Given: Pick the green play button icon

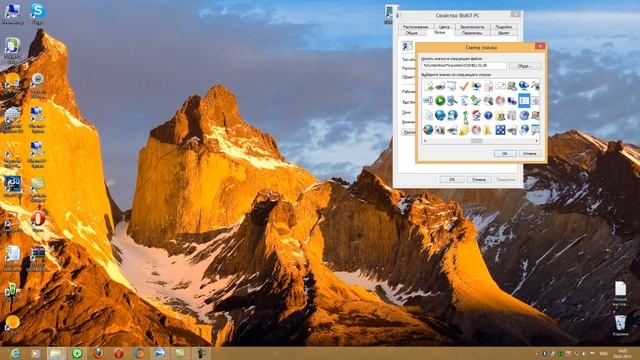Looking at the screenshot, I should pos(440,100).
